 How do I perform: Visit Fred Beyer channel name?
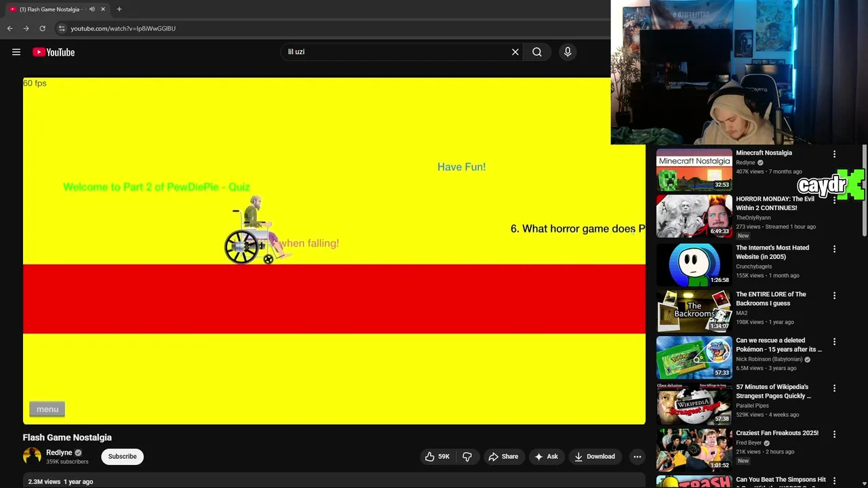pos(749,443)
